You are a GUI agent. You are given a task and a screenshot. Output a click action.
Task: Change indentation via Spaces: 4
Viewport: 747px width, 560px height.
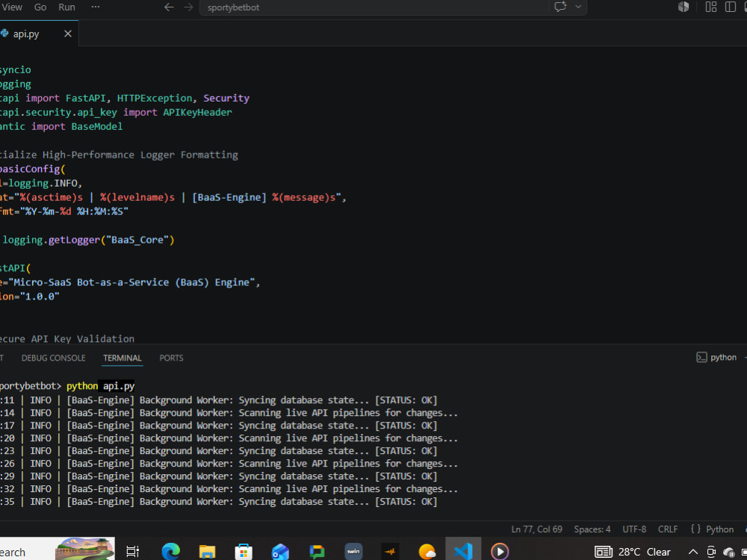coord(592,529)
